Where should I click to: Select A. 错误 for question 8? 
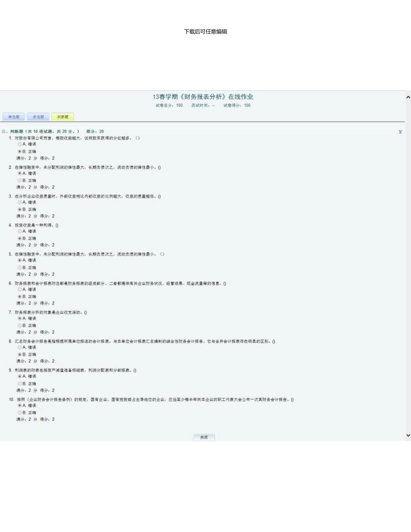coord(19,347)
